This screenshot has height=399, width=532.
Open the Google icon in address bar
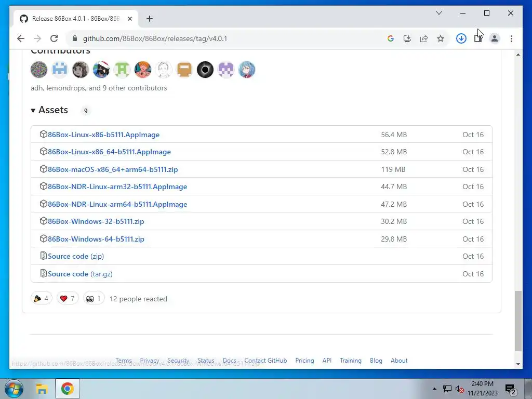pyautogui.click(x=391, y=38)
